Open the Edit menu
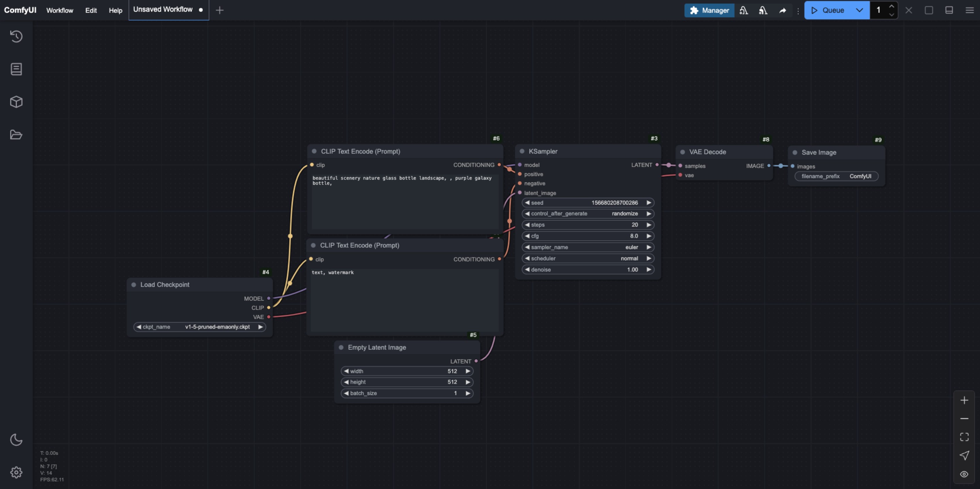 click(x=91, y=10)
